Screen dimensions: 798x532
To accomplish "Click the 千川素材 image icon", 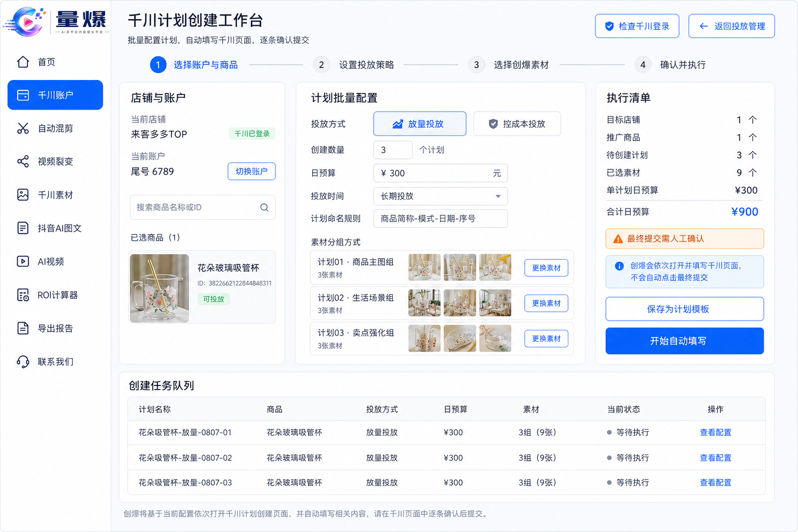I will pyautogui.click(x=23, y=195).
